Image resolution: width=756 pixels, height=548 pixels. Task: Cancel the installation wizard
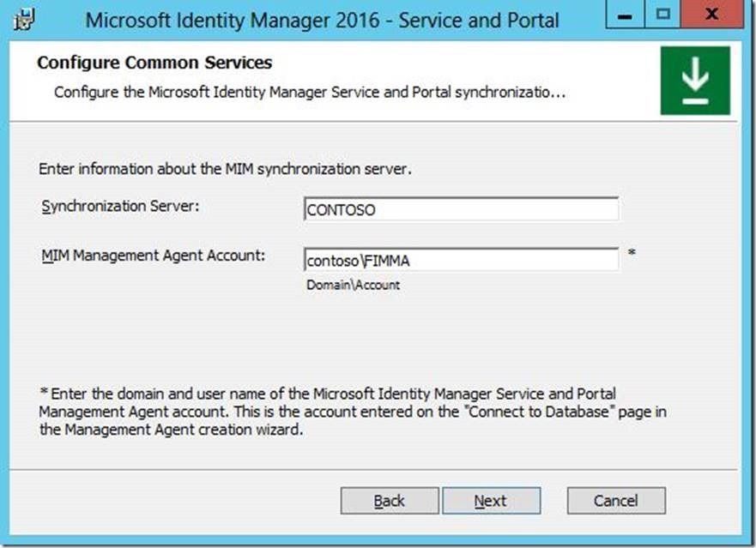(615, 501)
